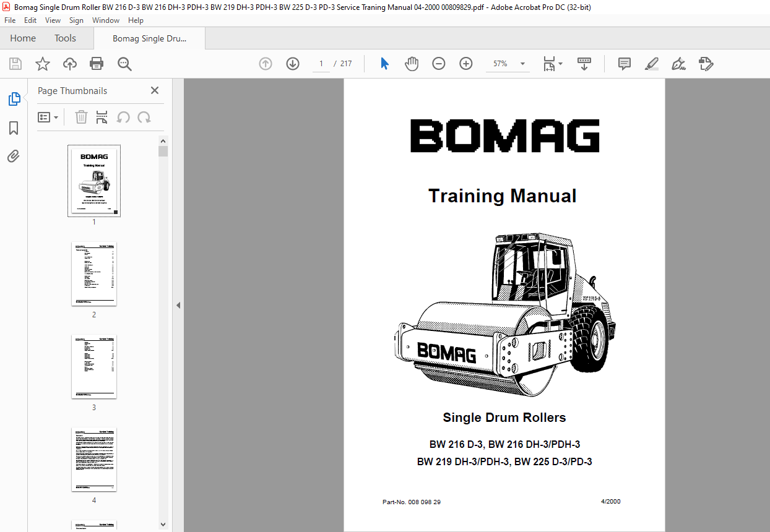This screenshot has width=770, height=532.
Task: Click the page number input field
Action: click(x=321, y=64)
